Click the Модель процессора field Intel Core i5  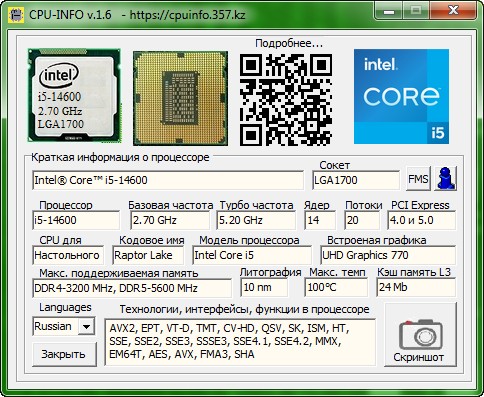(252, 255)
